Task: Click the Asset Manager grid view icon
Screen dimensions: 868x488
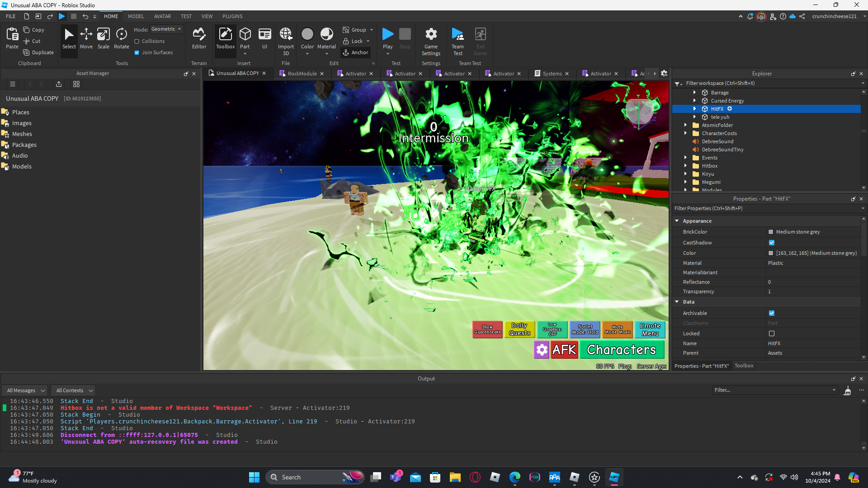Action: tap(76, 84)
